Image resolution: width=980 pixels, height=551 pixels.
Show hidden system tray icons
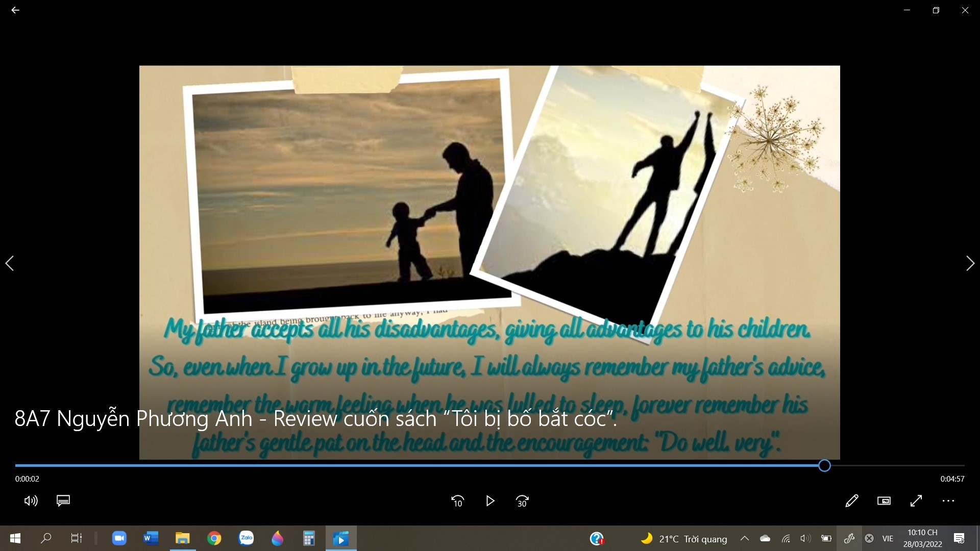coord(745,538)
